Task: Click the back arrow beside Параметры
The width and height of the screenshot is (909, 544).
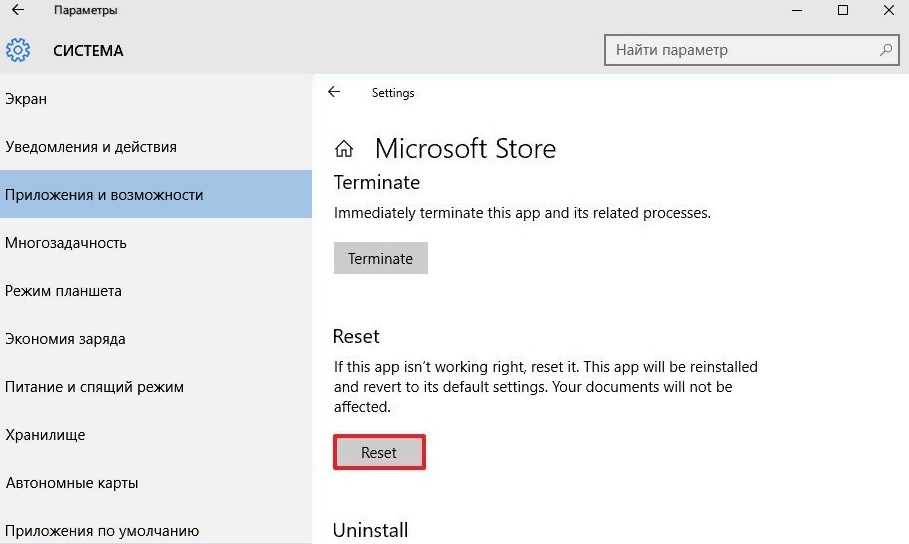Action: 18,10
